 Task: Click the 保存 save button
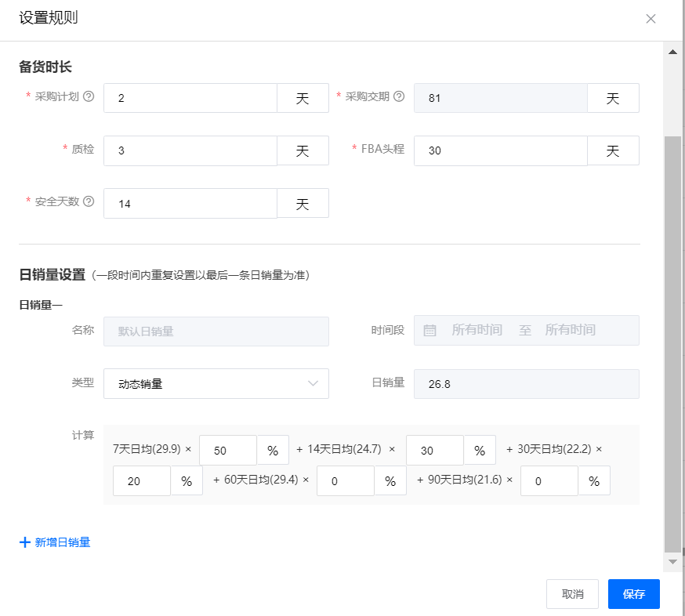point(633,593)
